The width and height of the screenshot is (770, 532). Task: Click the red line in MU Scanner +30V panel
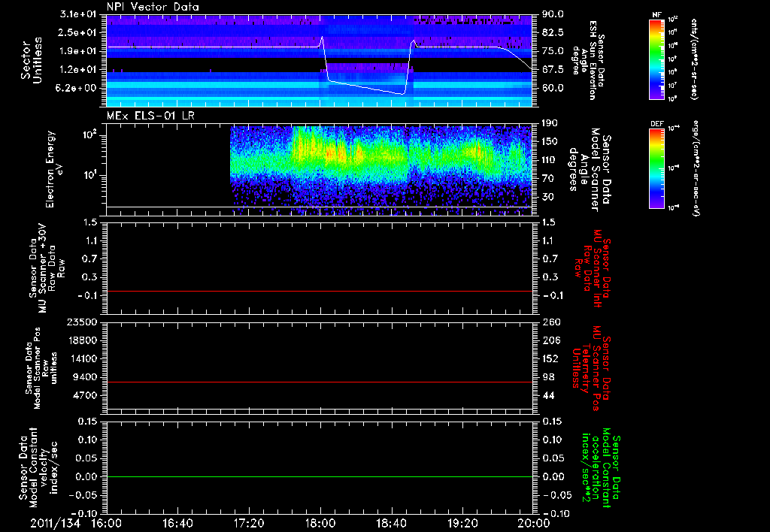point(319,291)
